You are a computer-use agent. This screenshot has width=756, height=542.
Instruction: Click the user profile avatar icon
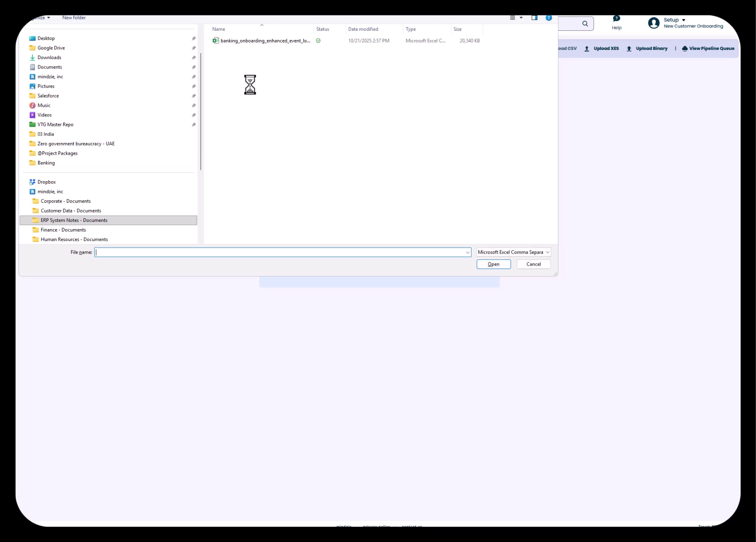tap(653, 23)
